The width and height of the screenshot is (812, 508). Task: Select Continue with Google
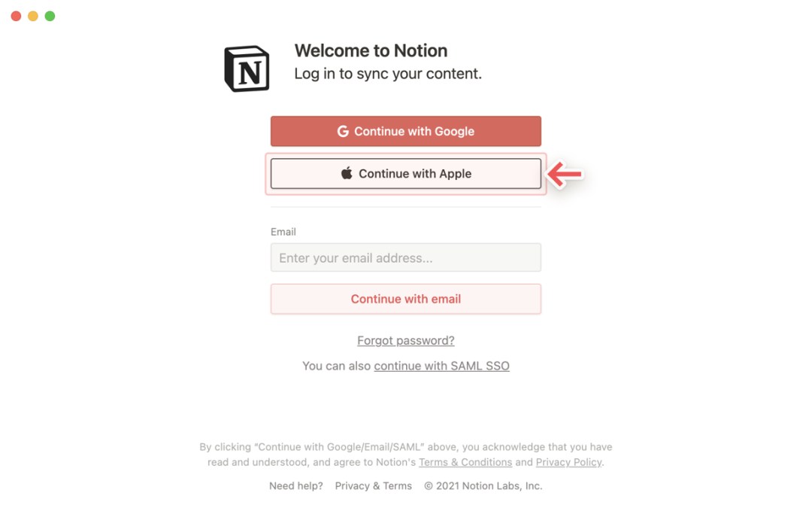click(406, 130)
